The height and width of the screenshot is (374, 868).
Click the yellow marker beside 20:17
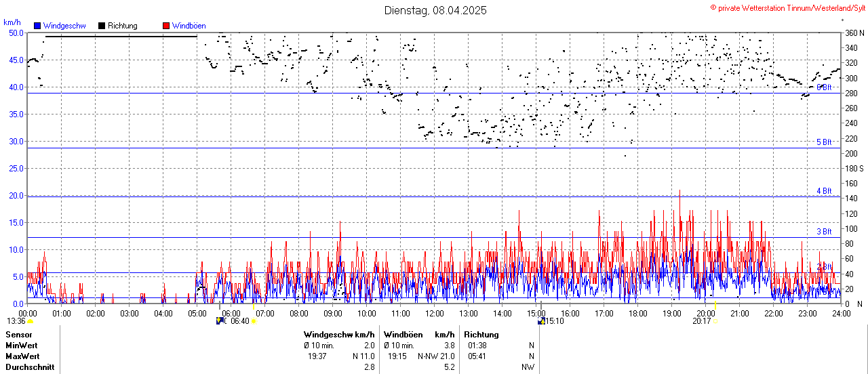click(x=715, y=321)
